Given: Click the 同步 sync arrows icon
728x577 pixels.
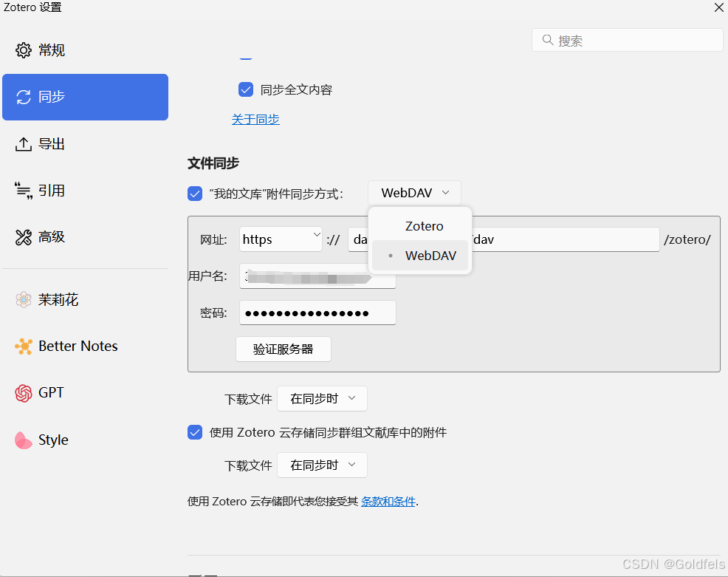Looking at the screenshot, I should pos(24,97).
